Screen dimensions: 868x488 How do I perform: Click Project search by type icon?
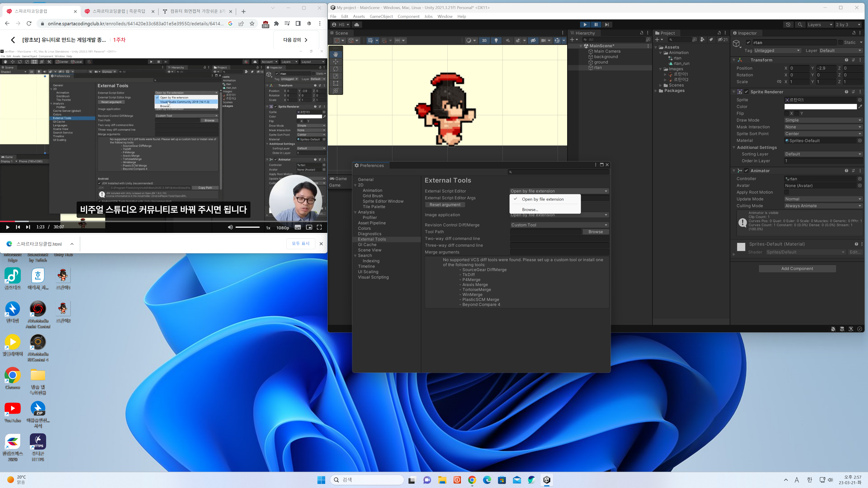(x=703, y=40)
